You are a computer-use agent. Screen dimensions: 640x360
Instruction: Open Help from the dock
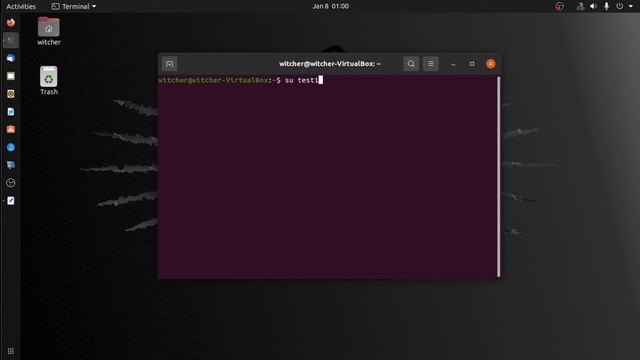[x=11, y=147]
